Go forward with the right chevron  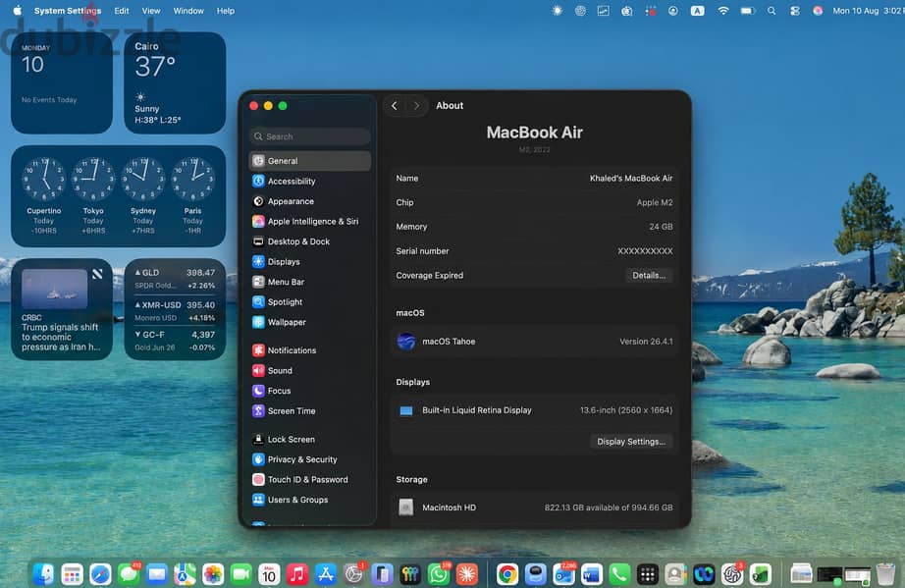click(x=416, y=106)
